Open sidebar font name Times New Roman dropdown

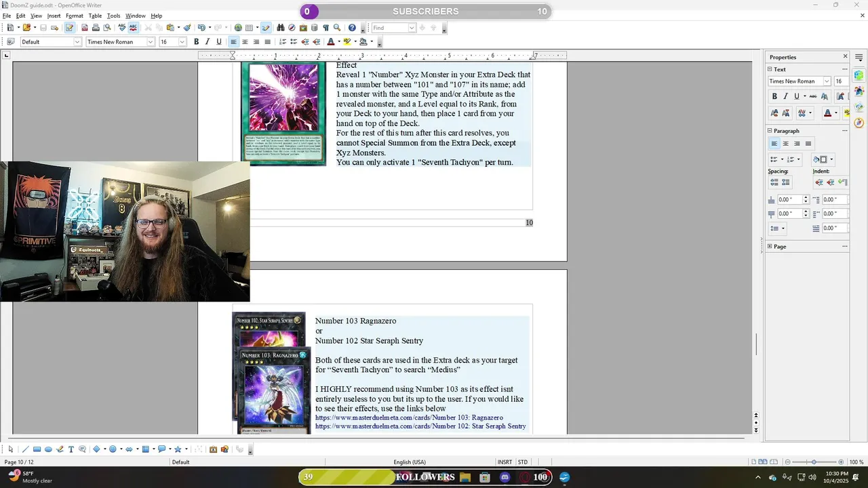[827, 81]
